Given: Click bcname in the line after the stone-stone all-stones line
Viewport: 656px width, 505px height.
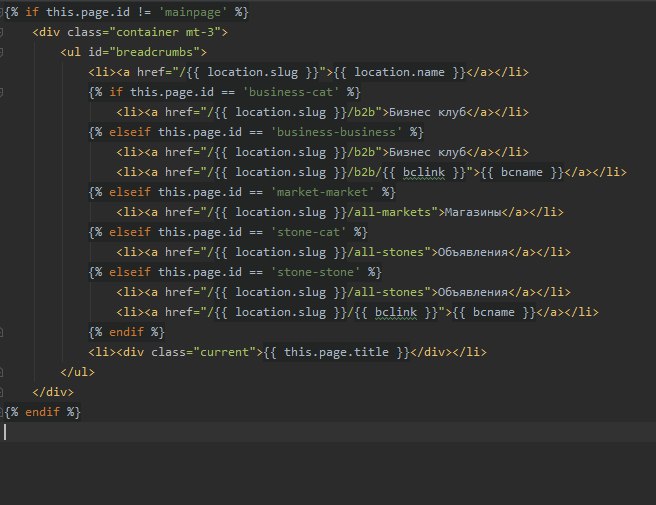Looking at the screenshot, I should 493,313.
